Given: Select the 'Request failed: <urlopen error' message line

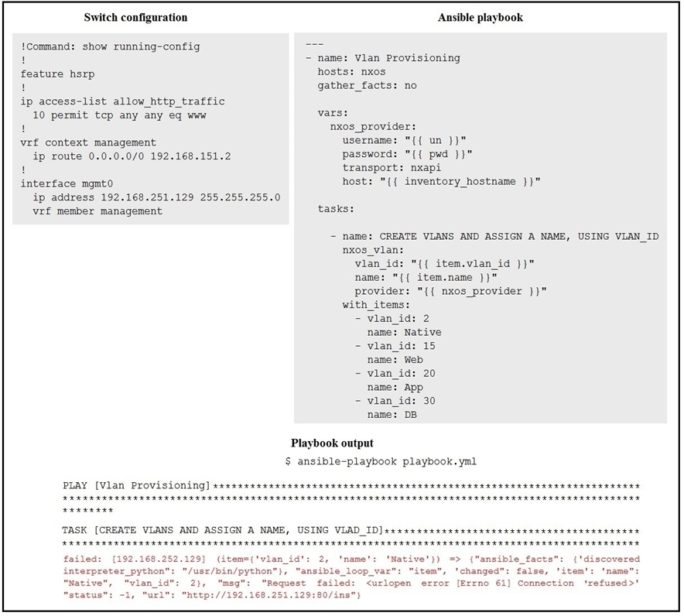Looking at the screenshot, I should tap(351, 583).
